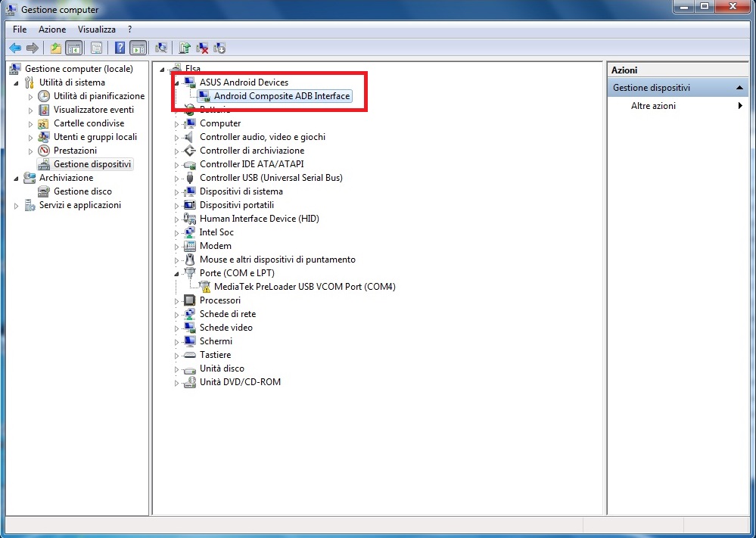Click the blue Back arrow in toolbar

tap(15, 48)
